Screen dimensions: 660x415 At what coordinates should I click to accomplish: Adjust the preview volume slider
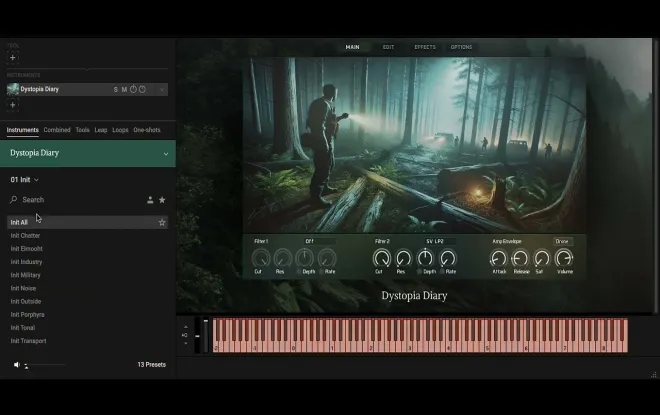(45, 365)
